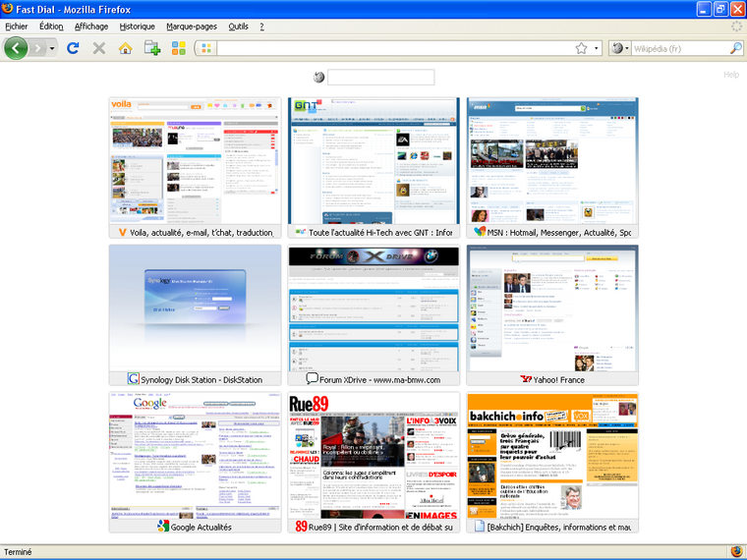Click the 'Voila, actualité, e-mail, t'chat' title
747x560 pixels.
click(201, 233)
